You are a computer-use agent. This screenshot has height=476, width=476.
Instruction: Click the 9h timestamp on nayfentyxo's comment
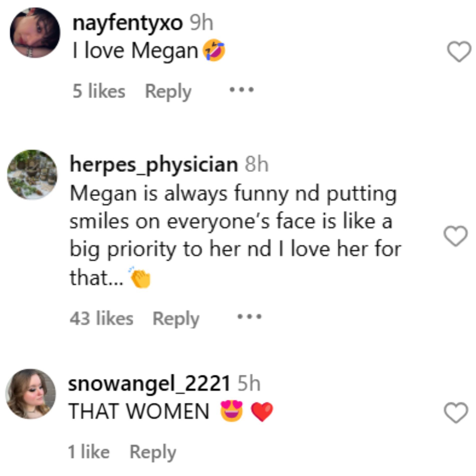click(201, 23)
